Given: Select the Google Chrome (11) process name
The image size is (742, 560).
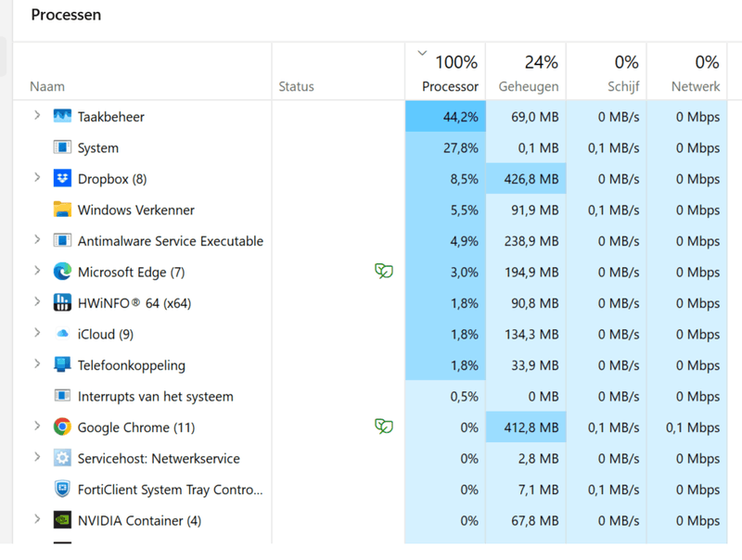Looking at the screenshot, I should [136, 427].
